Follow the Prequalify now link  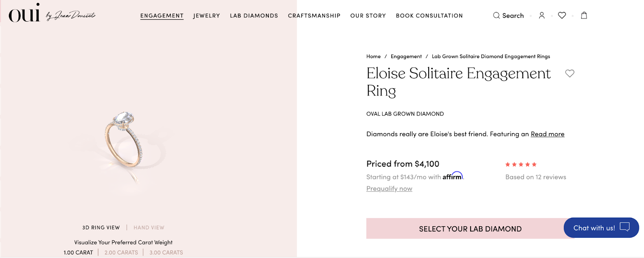pyautogui.click(x=389, y=189)
